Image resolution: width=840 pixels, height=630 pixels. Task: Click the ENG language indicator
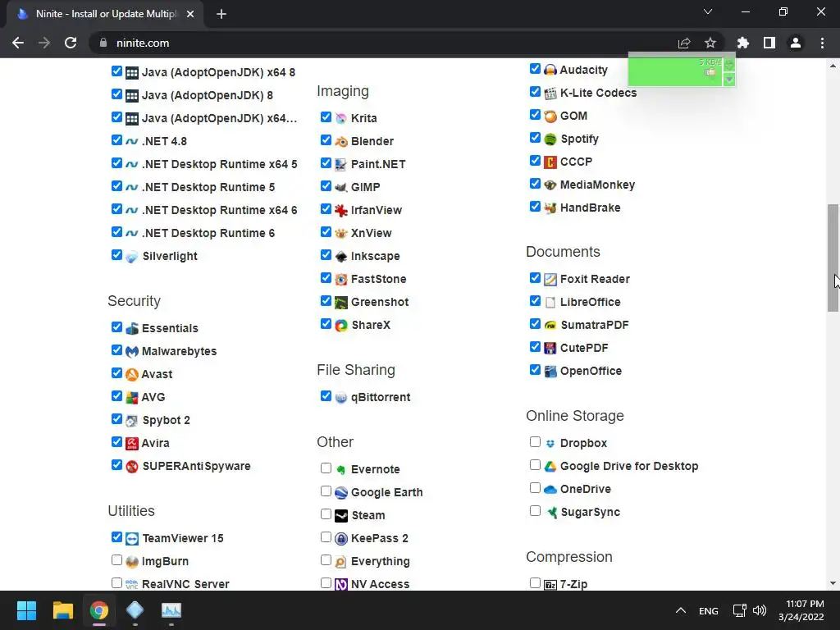tap(708, 610)
